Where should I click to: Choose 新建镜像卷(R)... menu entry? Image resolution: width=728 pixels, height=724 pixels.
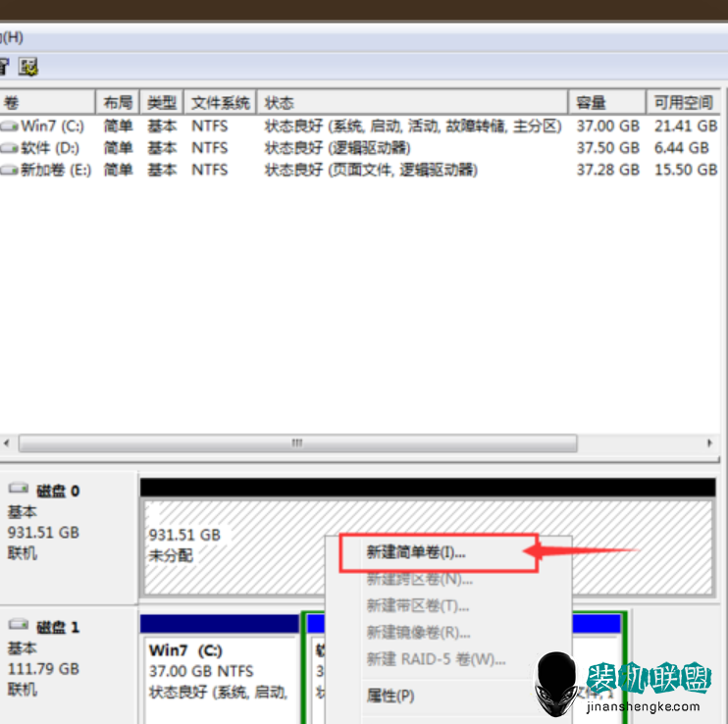[x=418, y=632]
